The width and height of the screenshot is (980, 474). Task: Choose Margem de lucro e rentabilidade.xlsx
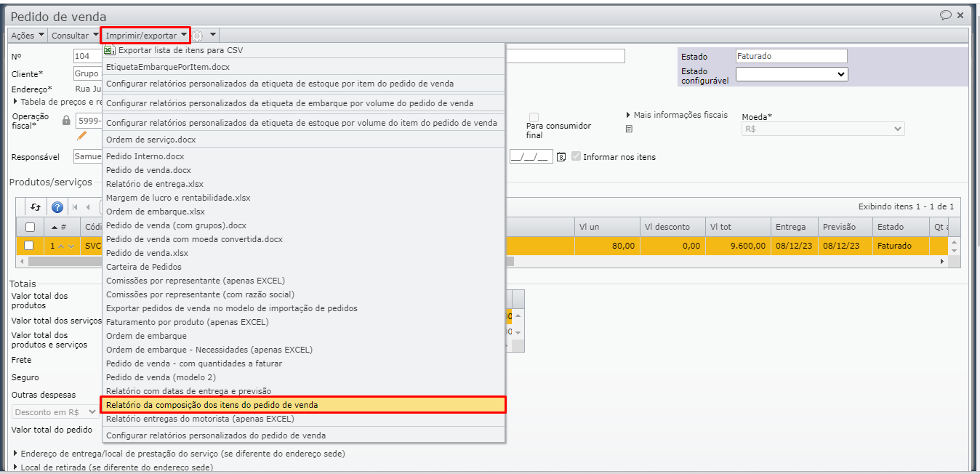coord(303,198)
